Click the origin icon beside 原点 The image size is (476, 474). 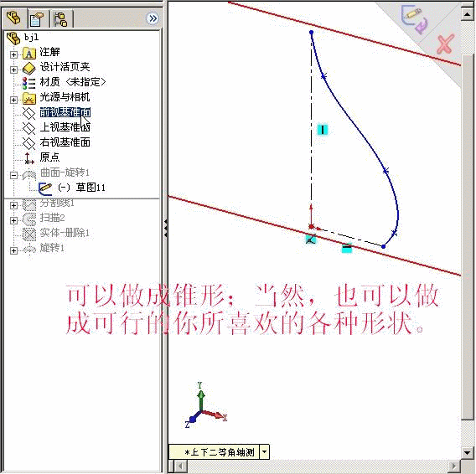(29, 158)
